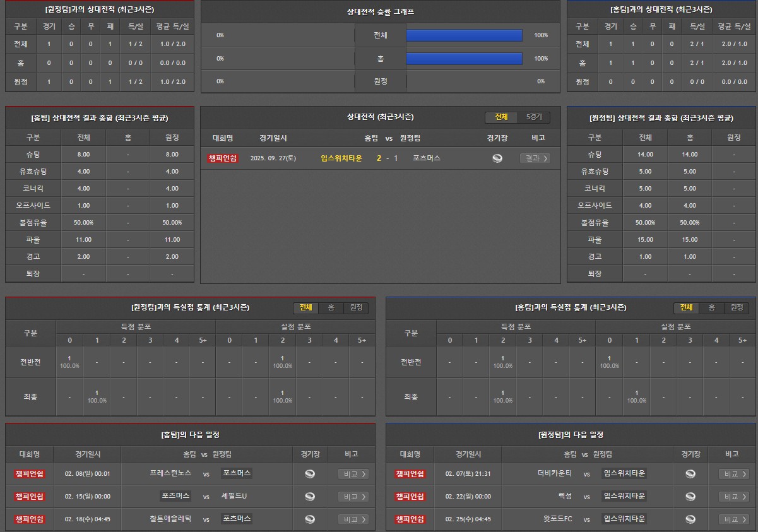Viewport: 758px width, 532px height.
Task: Click stadium icon for 왓포드FC vs 입스위치타운
Action: pyautogui.click(x=690, y=519)
